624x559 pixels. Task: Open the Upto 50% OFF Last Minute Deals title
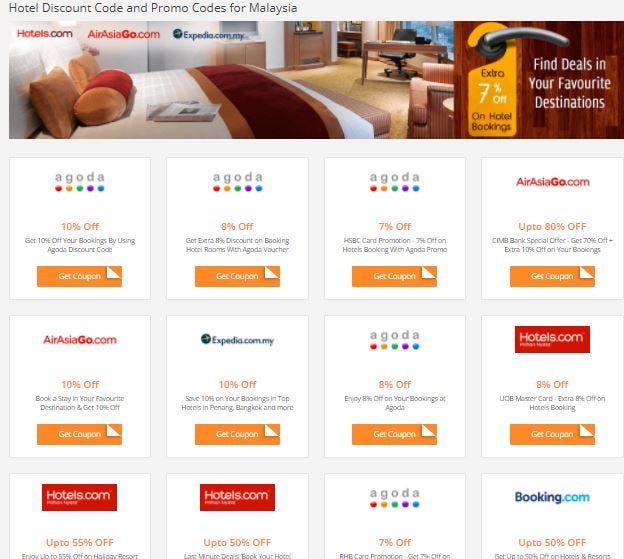(x=237, y=542)
